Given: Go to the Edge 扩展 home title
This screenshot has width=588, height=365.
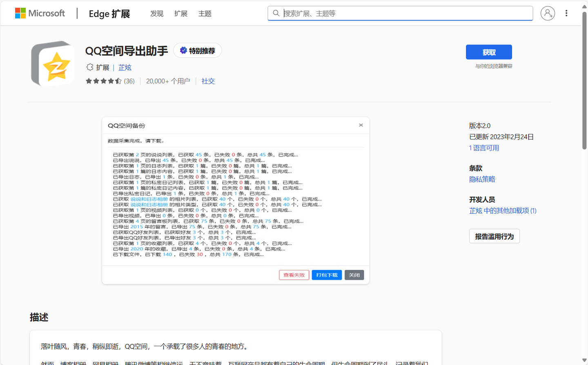Looking at the screenshot, I should tap(109, 13).
